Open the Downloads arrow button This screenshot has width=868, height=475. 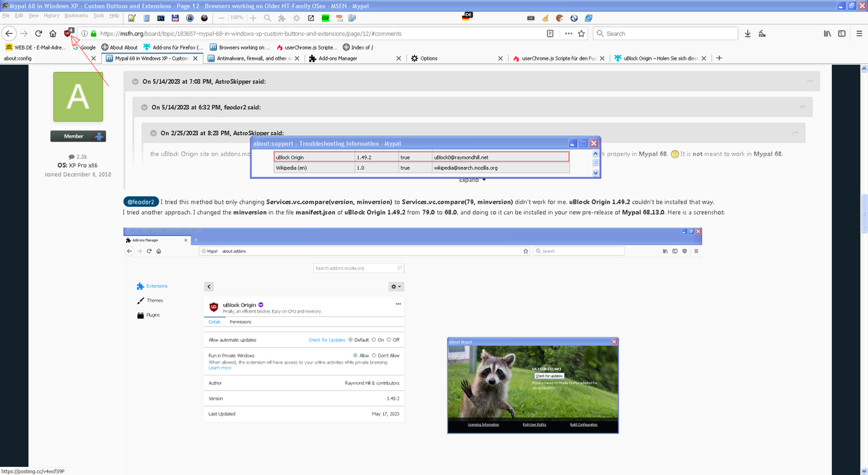(747, 33)
